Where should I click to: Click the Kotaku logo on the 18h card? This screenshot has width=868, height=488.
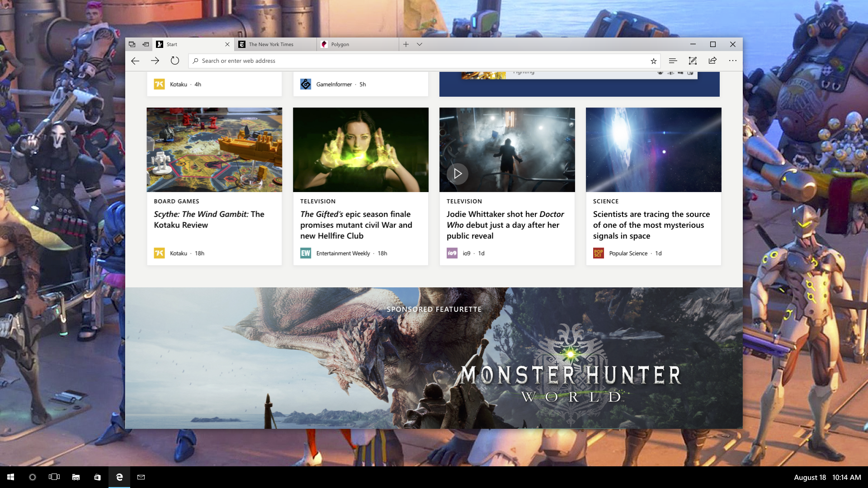click(x=159, y=253)
